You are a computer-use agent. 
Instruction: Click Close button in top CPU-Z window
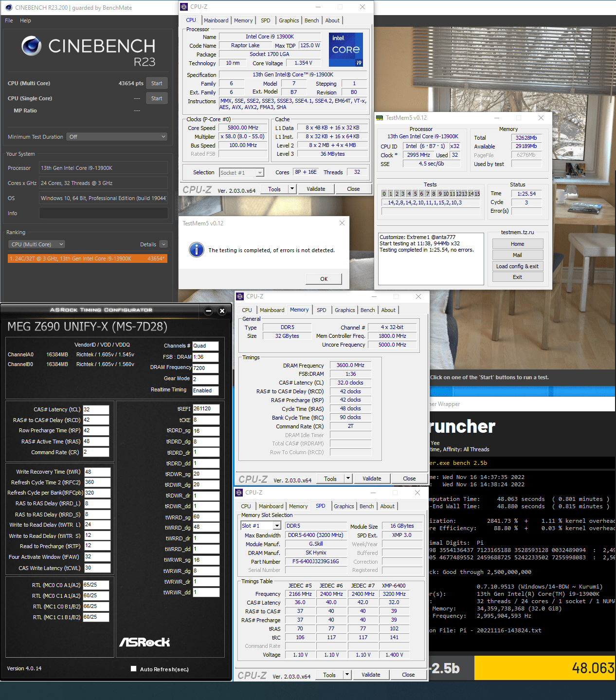(x=353, y=189)
